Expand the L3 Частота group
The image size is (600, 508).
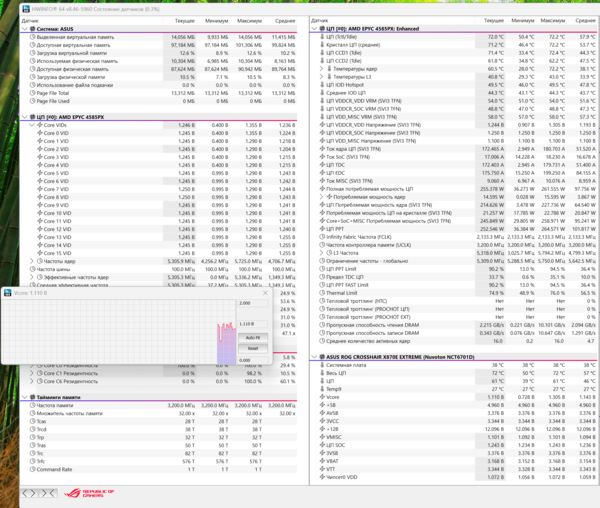[x=321, y=253]
